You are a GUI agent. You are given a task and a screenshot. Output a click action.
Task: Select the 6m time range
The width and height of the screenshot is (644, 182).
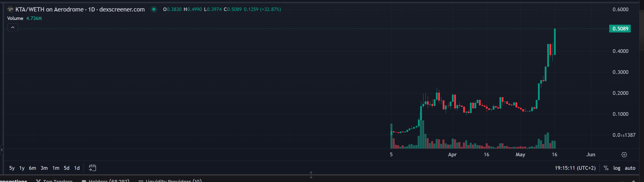(33, 168)
